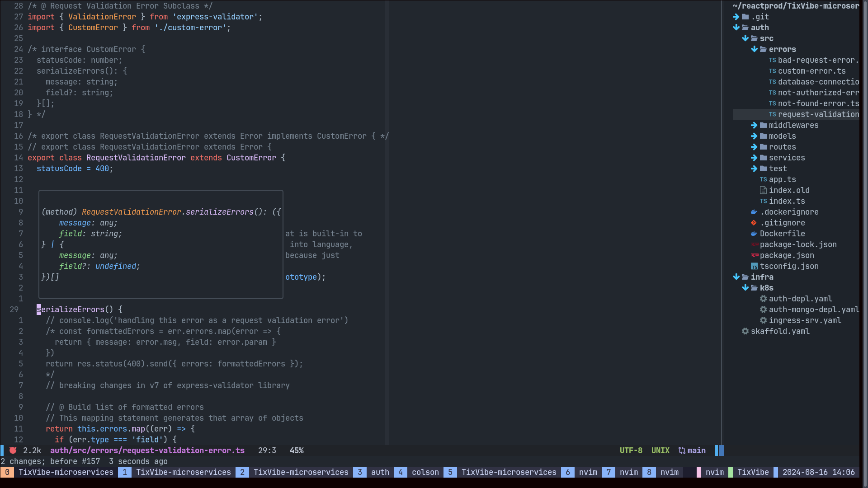The width and height of the screenshot is (868, 488).
Task: Open ingress-srv.yaml file
Action: 805,320
